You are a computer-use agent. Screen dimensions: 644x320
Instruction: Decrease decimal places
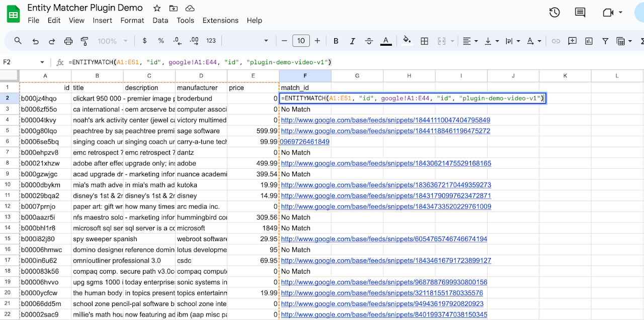tap(178, 41)
